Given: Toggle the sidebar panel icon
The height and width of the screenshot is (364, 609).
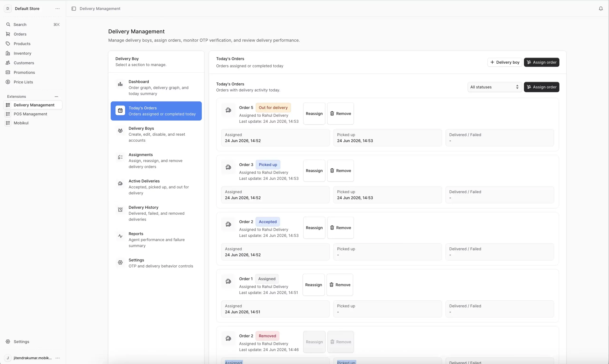Looking at the screenshot, I should [x=74, y=9].
